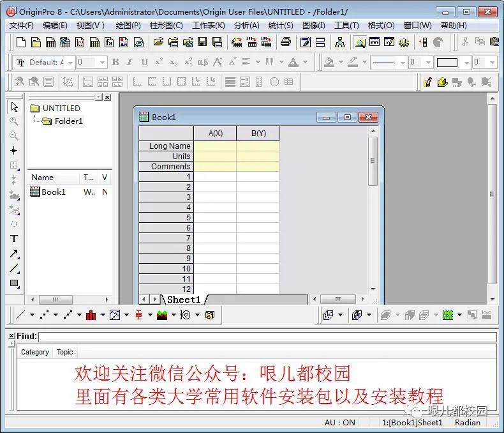The height and width of the screenshot is (433, 504).
Task: Toggle italic text formatting
Action: click(x=130, y=62)
